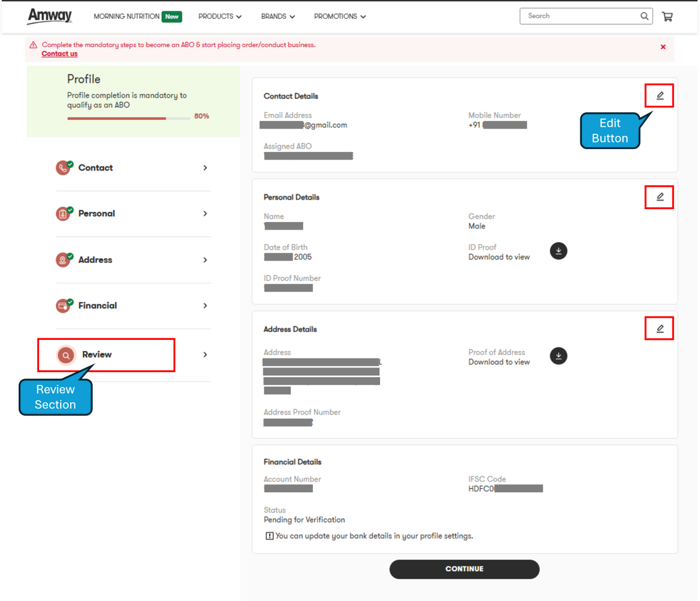Open the shopping cart icon
This screenshot has height=601, width=700.
point(667,16)
